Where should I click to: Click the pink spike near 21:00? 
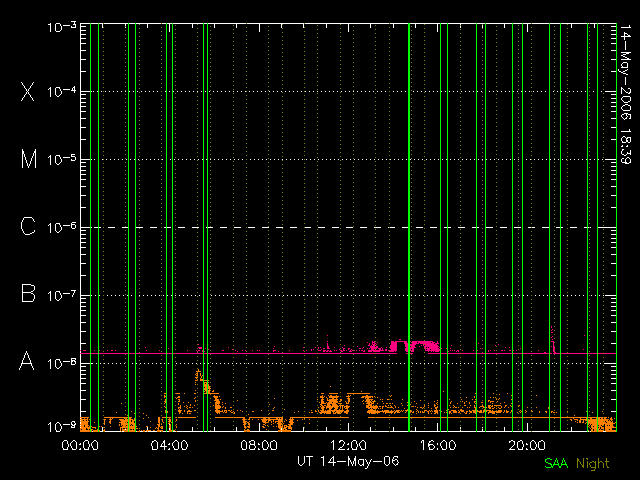553,340
